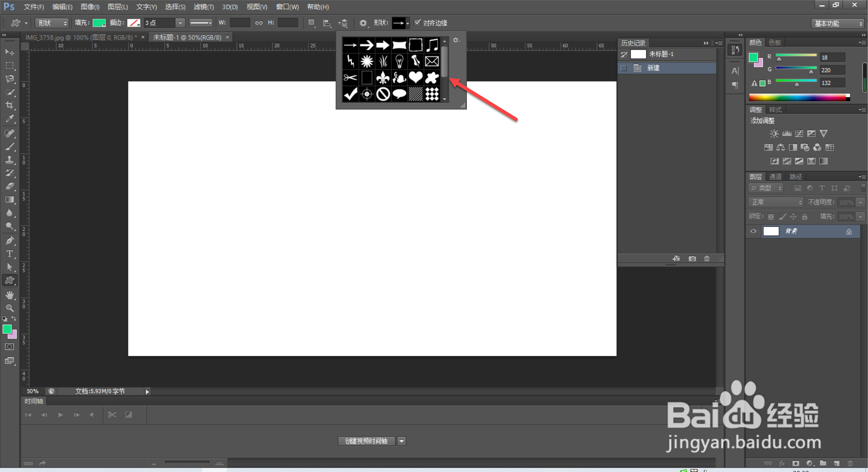Open the 形状 tool mode dropdown
Screen dimensions: 868x472
click(52, 23)
